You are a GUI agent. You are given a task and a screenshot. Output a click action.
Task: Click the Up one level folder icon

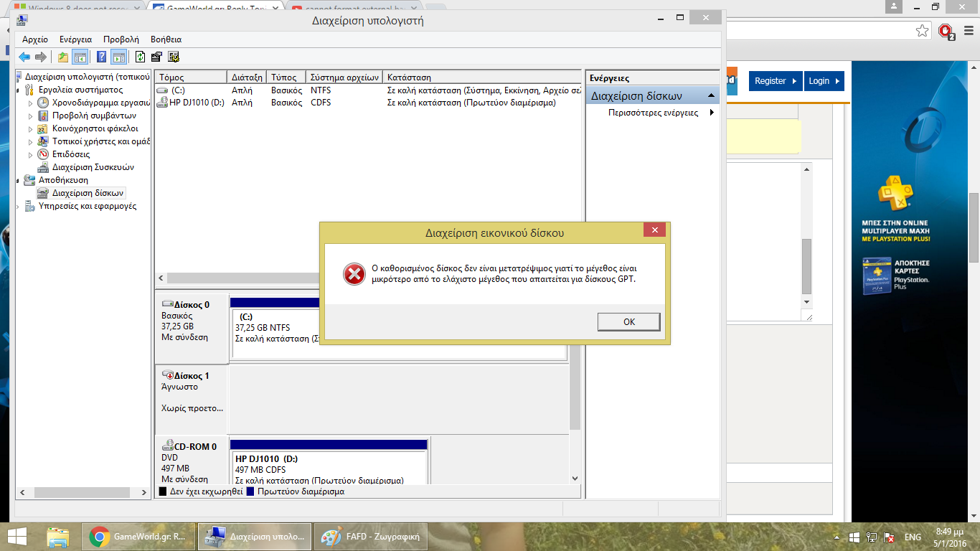click(x=63, y=57)
